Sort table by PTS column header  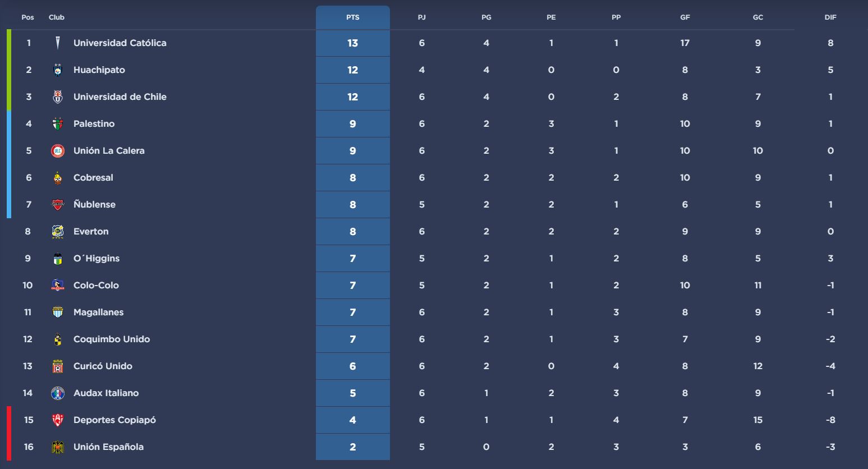(353, 17)
